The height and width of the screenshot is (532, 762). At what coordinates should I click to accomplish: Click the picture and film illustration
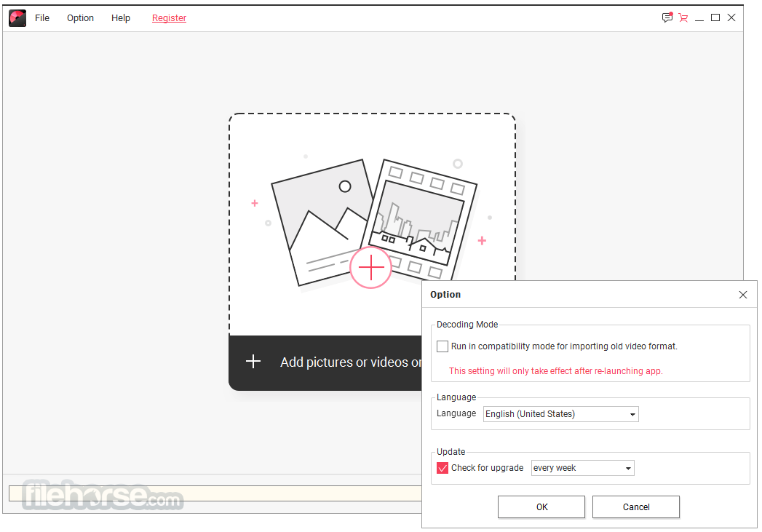tap(373, 223)
